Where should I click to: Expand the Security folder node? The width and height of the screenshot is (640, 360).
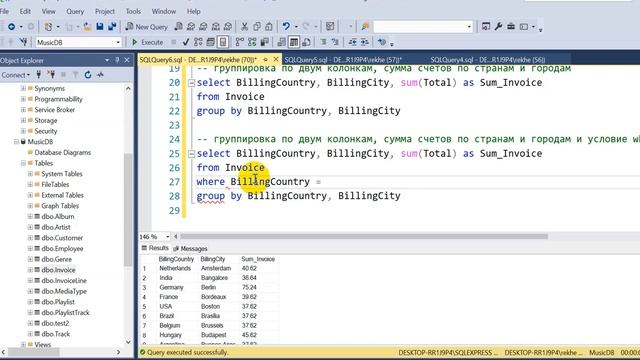[23, 131]
